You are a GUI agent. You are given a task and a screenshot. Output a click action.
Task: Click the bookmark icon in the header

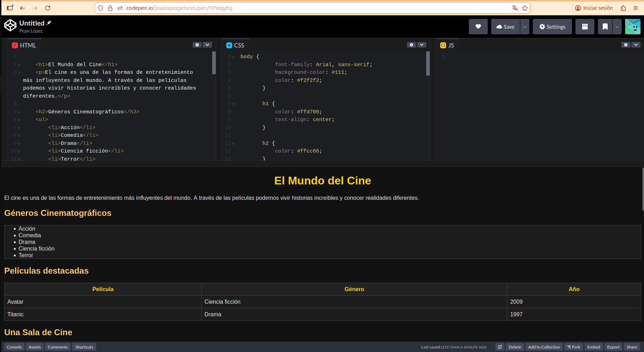pyautogui.click(x=605, y=27)
